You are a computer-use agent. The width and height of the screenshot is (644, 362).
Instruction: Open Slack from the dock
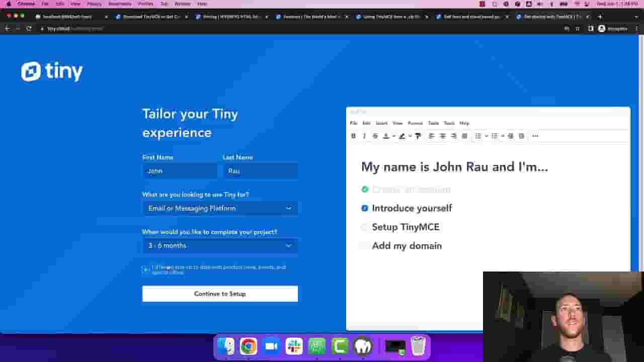click(x=294, y=346)
